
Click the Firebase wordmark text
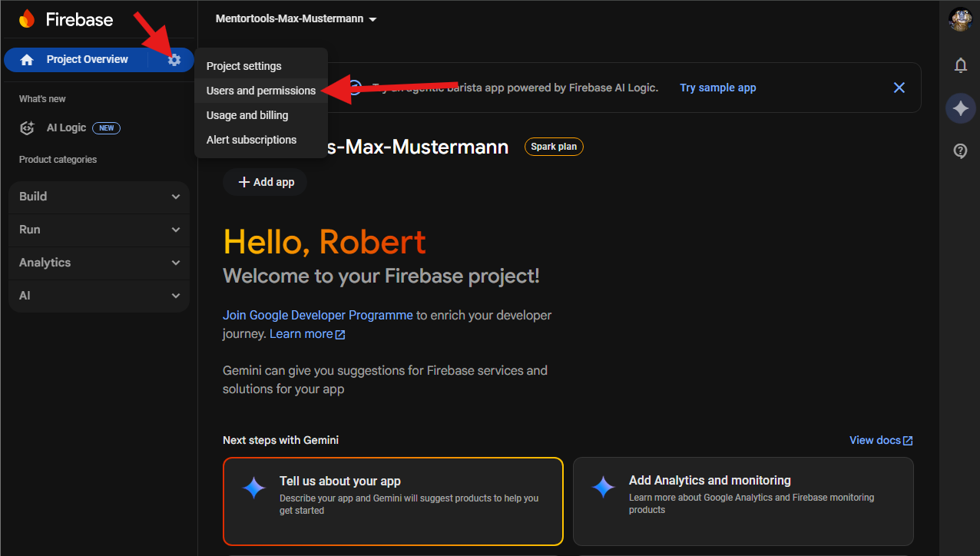pyautogui.click(x=79, y=20)
